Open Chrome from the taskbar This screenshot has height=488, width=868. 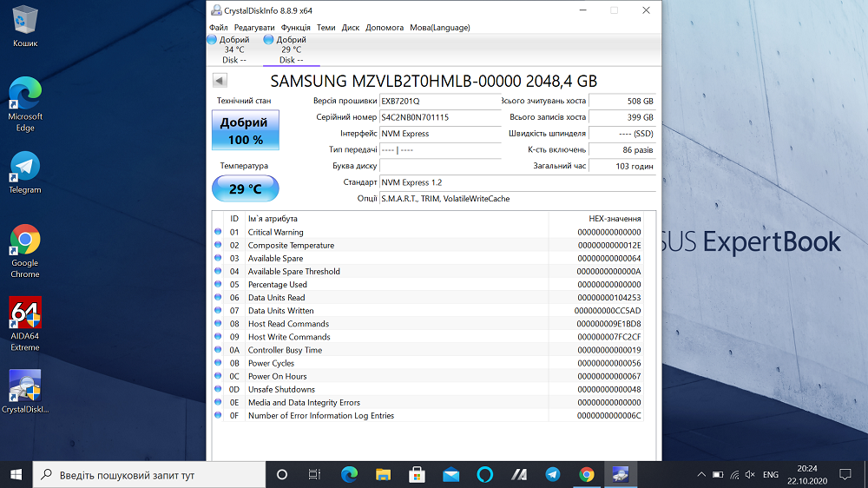586,475
